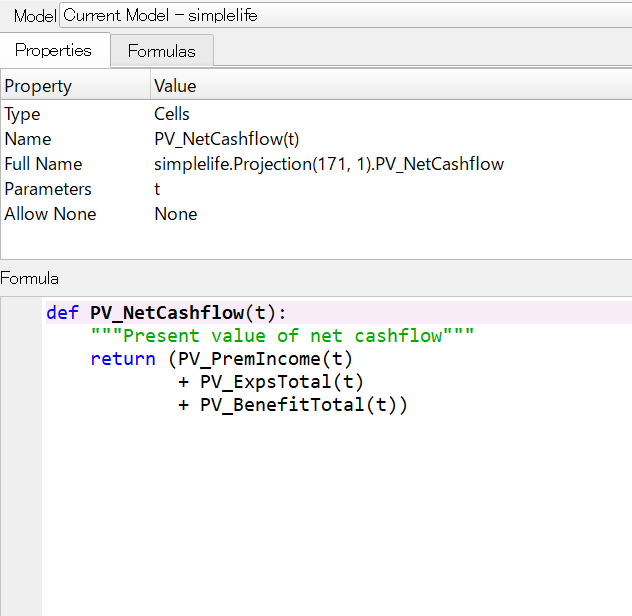Viewport: 632px width, 616px height.
Task: Select the Allow None property label
Action: (50, 214)
